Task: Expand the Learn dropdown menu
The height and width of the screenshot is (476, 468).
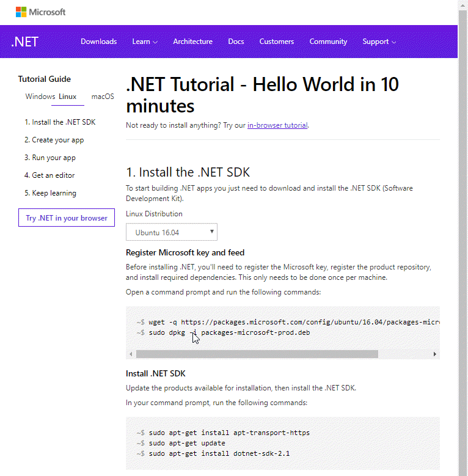Action: tap(145, 42)
